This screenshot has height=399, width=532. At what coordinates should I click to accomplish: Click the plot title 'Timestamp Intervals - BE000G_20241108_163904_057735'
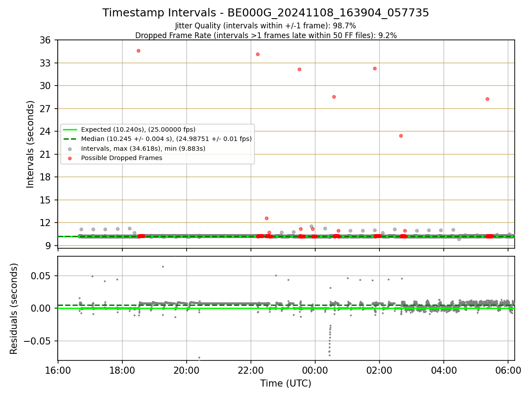coord(266,13)
